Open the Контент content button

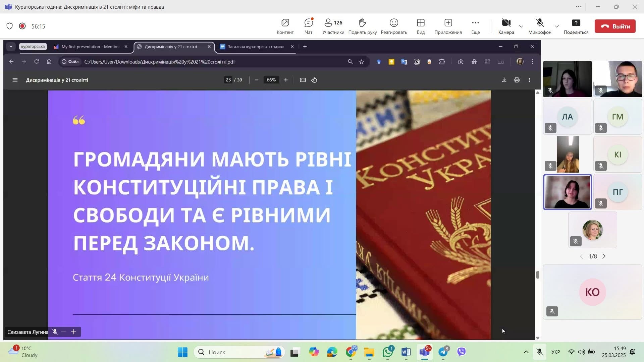click(285, 26)
